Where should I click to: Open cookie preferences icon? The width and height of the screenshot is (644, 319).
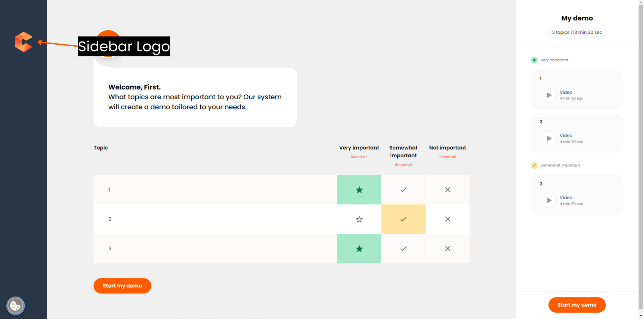pos(15,306)
